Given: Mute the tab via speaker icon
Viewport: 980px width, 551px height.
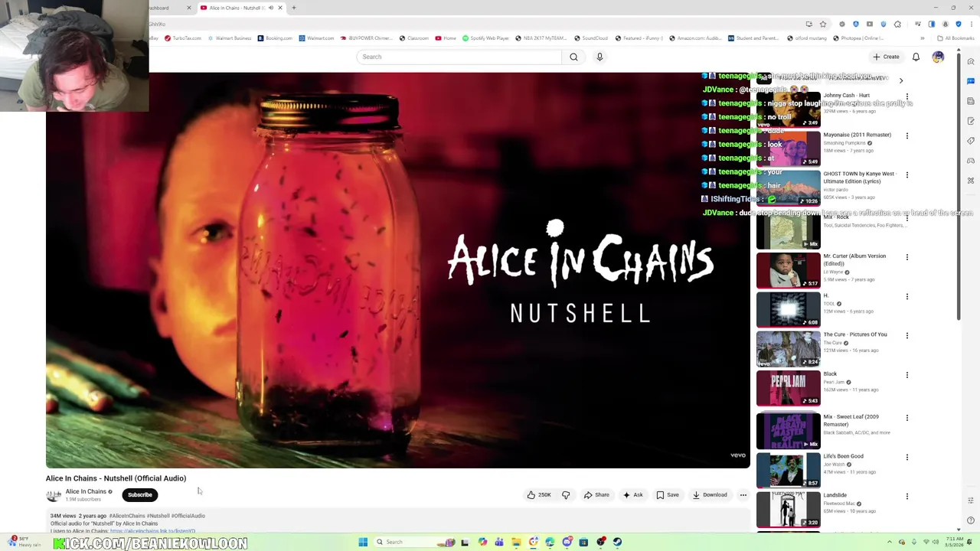Looking at the screenshot, I should click(x=270, y=8).
